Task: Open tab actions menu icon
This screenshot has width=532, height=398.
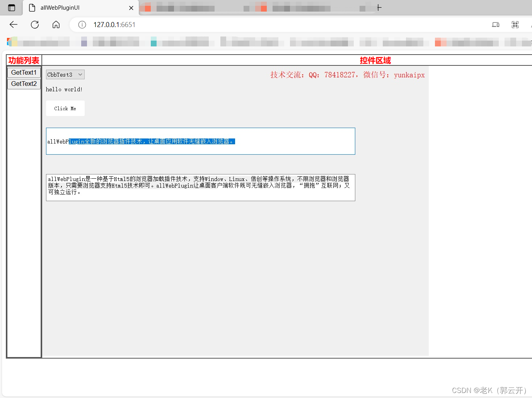Action: coord(12,8)
